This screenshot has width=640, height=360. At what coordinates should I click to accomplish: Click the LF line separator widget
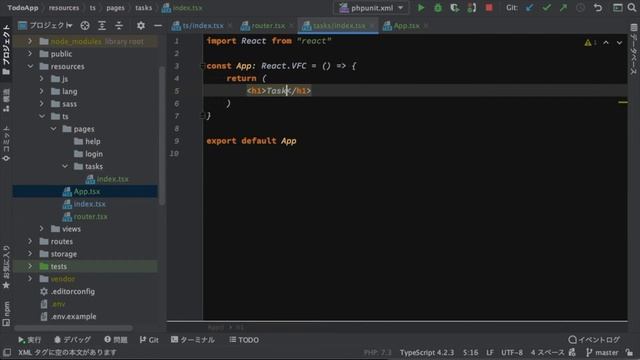489,352
